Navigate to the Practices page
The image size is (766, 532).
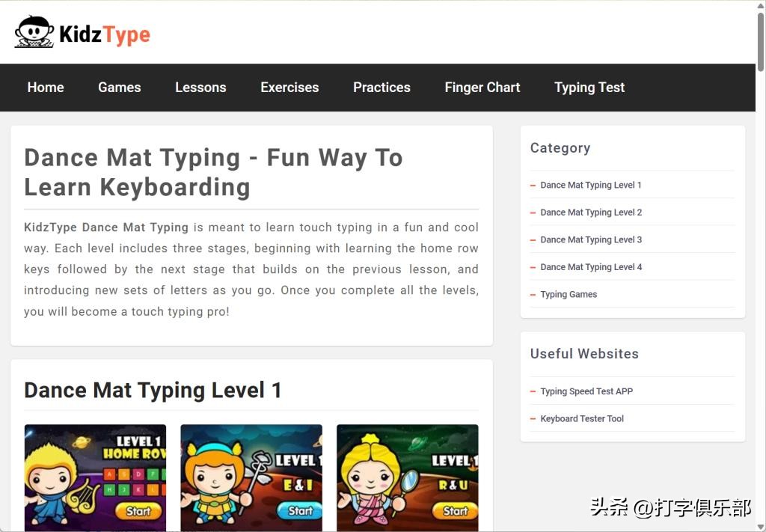tap(382, 88)
